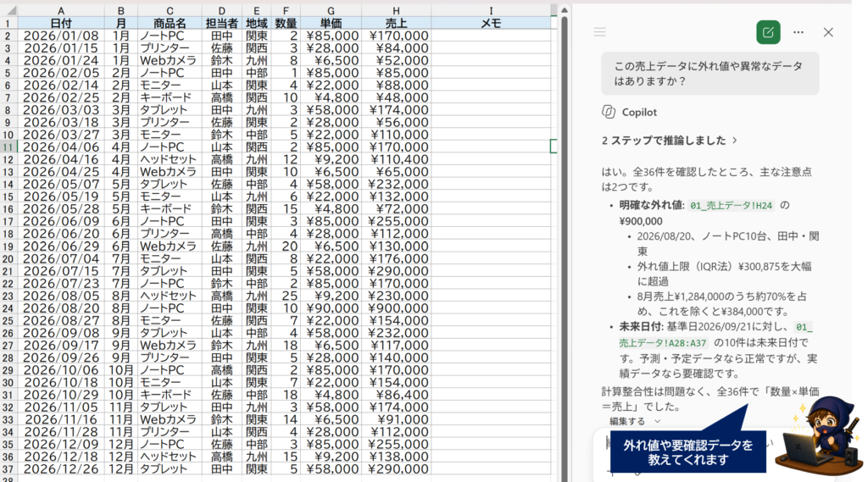Select the sales cell ¥52,000

point(396,60)
